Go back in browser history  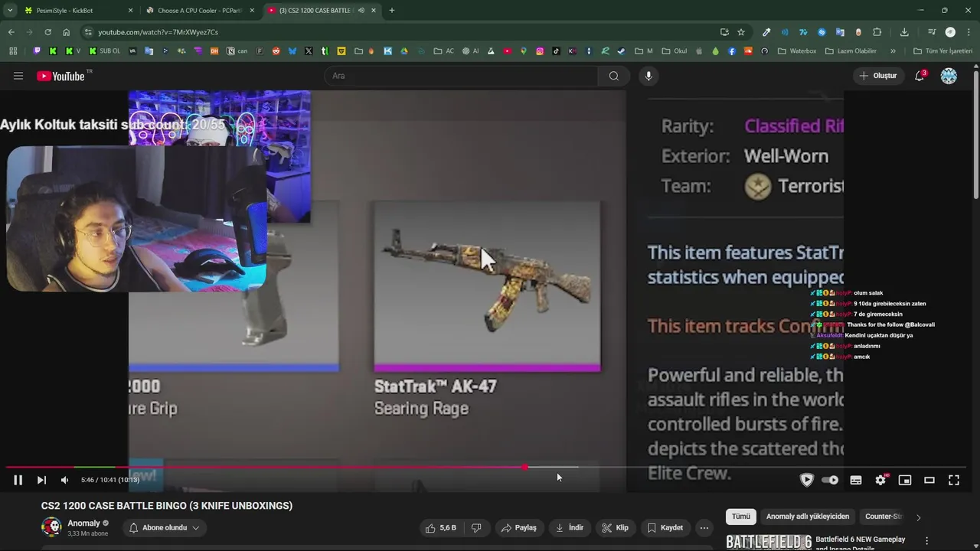(11, 32)
